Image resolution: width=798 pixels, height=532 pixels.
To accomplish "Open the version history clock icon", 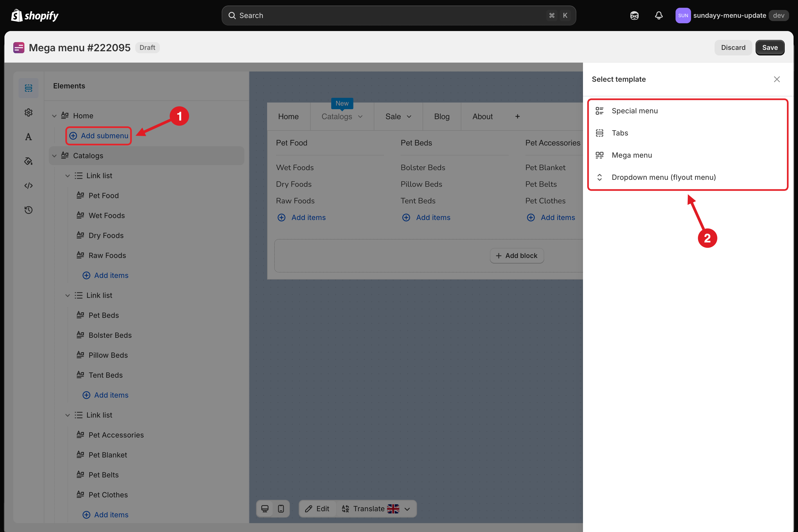I will pyautogui.click(x=29, y=210).
